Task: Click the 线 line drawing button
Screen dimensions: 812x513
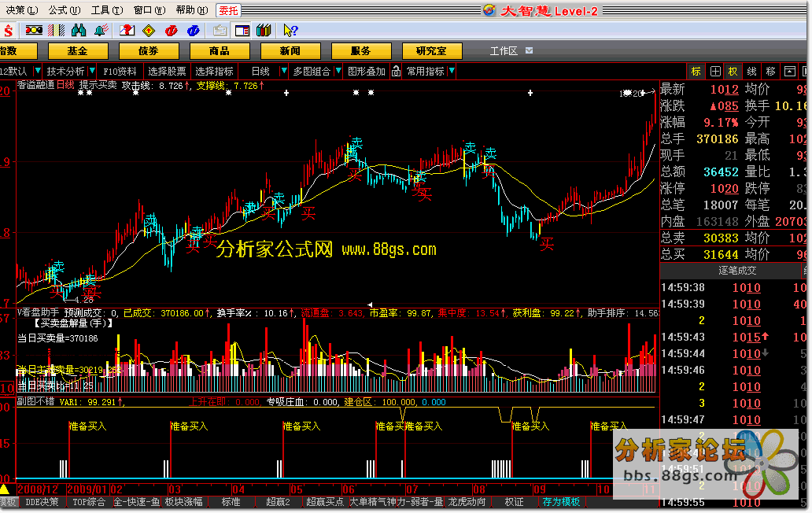Action: pos(752,72)
